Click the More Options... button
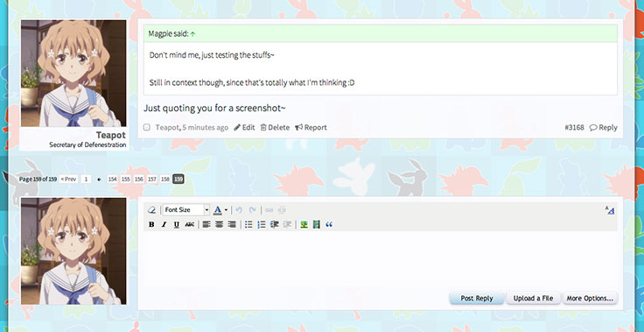 pos(590,298)
